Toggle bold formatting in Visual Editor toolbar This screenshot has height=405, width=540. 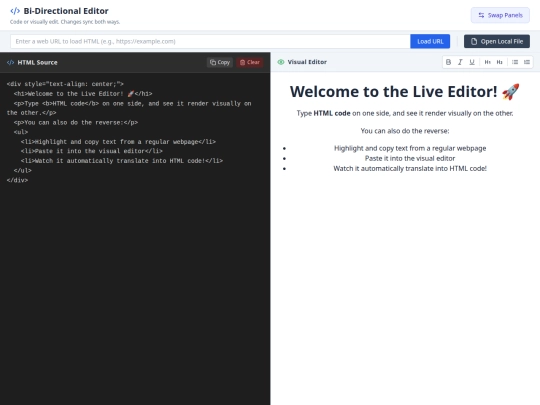448,62
